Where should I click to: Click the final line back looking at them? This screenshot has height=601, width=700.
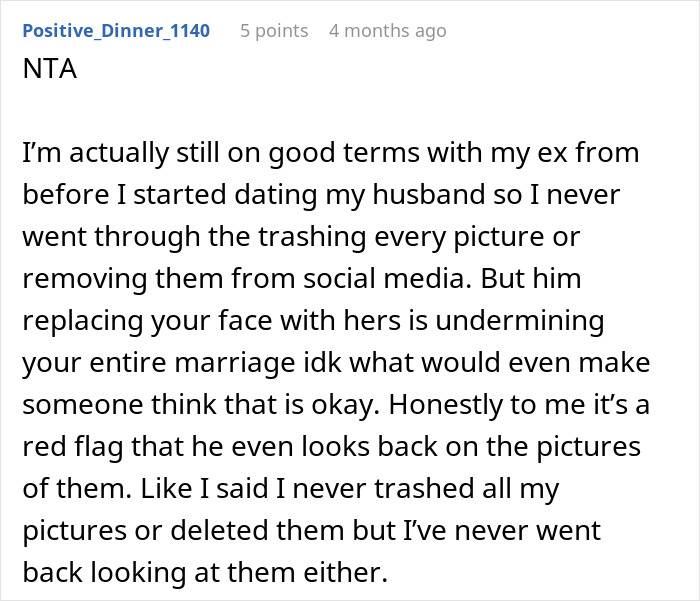point(205,572)
